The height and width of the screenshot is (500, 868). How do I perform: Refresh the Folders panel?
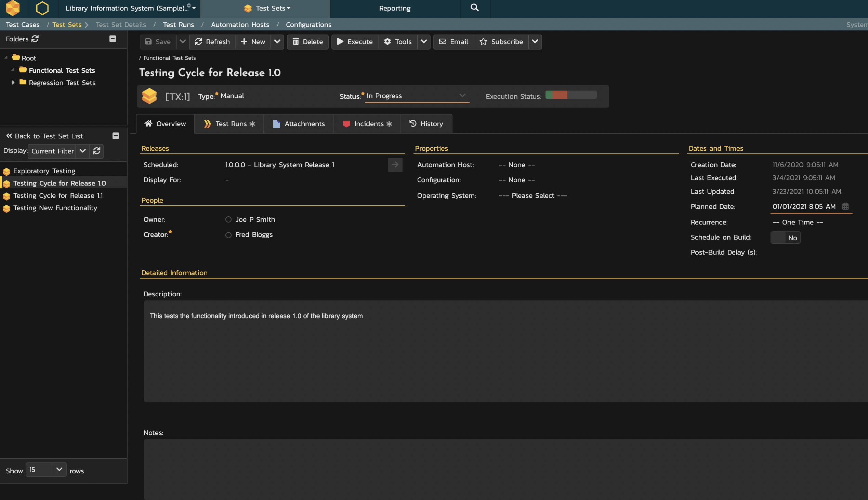(x=35, y=39)
